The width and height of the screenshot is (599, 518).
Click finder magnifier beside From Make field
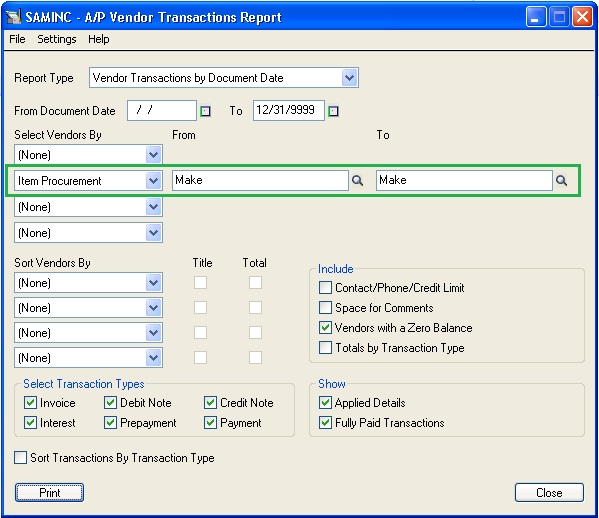[x=357, y=180]
